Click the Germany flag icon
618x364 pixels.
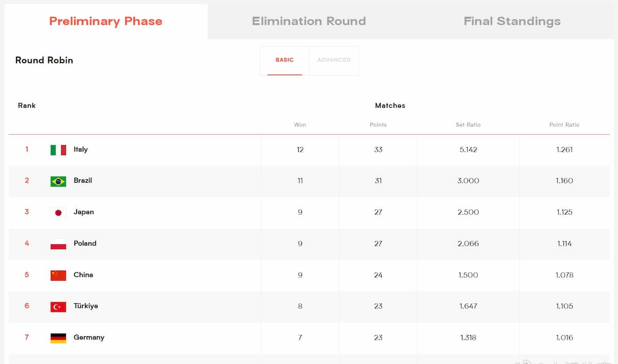point(58,338)
